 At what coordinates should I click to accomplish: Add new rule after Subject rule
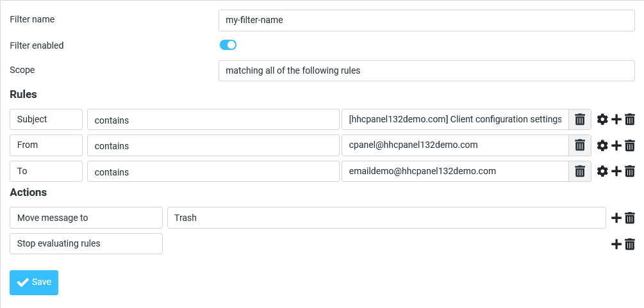(616, 119)
